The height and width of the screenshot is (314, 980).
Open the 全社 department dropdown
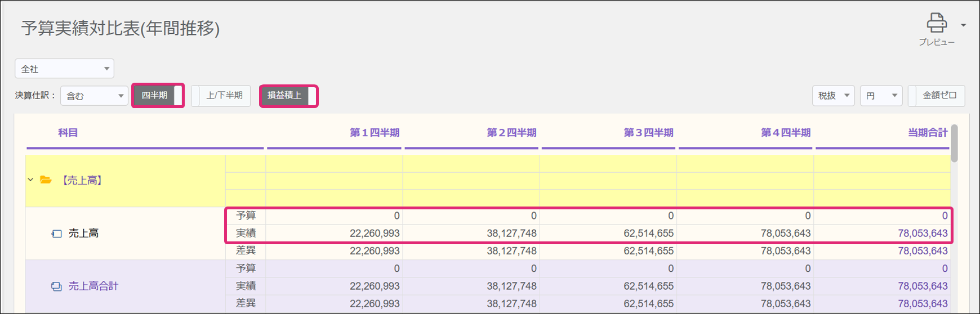click(64, 69)
